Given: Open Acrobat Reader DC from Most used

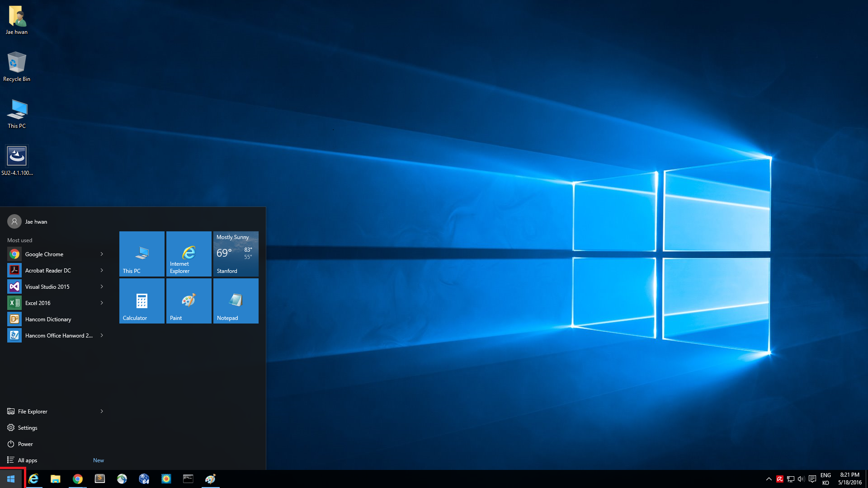Looking at the screenshot, I should (x=48, y=270).
